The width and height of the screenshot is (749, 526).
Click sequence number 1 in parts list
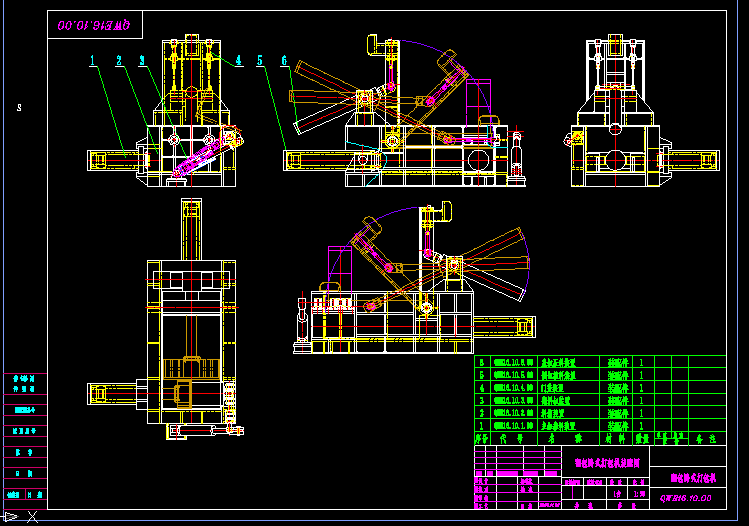click(x=482, y=426)
